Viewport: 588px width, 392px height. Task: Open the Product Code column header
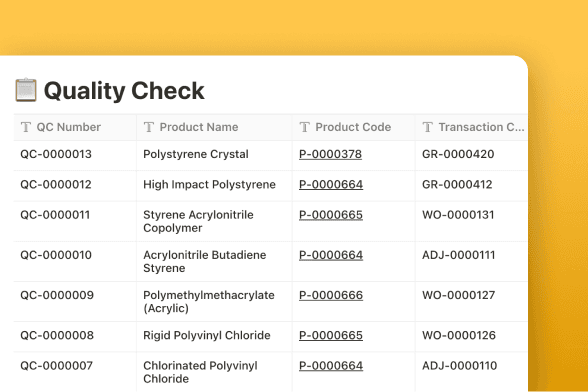click(x=354, y=127)
